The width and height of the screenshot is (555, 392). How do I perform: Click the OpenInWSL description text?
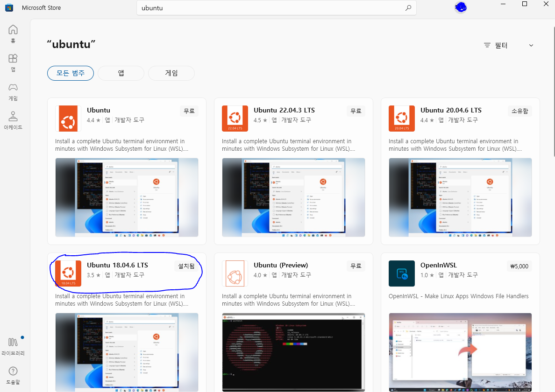tap(458, 296)
